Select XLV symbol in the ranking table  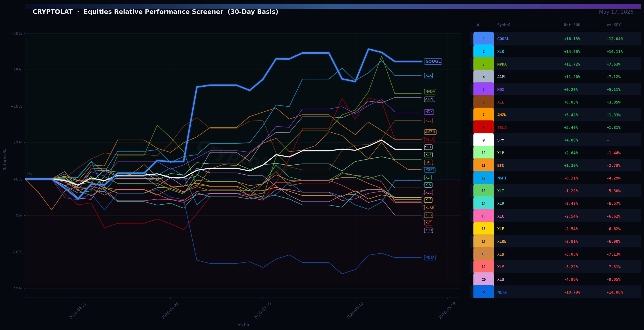501,203
